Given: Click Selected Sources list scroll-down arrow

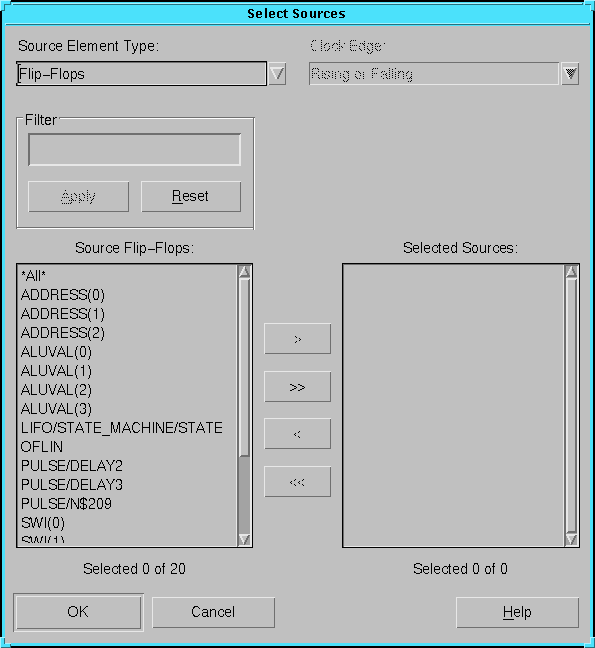Looking at the screenshot, I should [571, 540].
